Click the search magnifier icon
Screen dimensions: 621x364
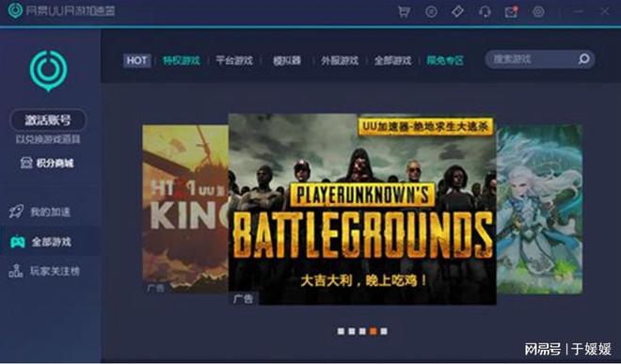point(583,59)
